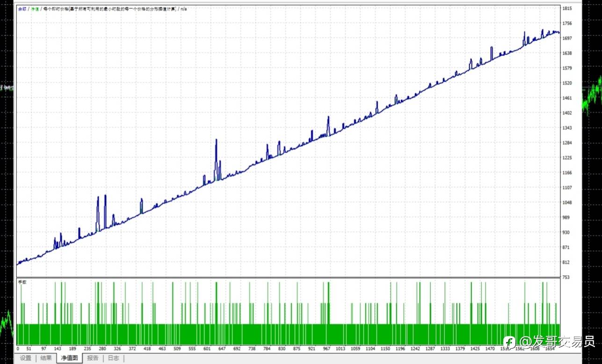Click the 手数 label in lots panel
Image resolution: width=602 pixels, height=364 pixels.
pyautogui.click(x=22, y=282)
